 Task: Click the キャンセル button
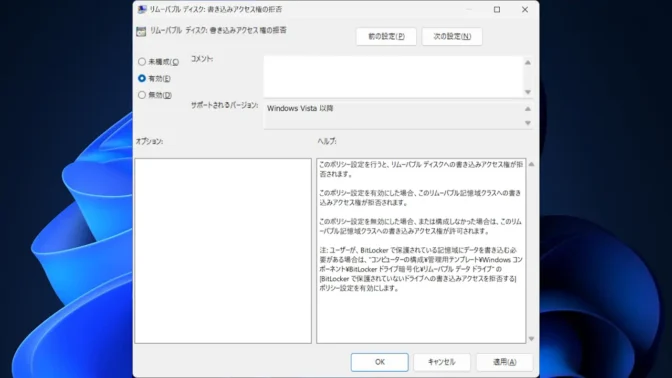[x=442, y=362]
